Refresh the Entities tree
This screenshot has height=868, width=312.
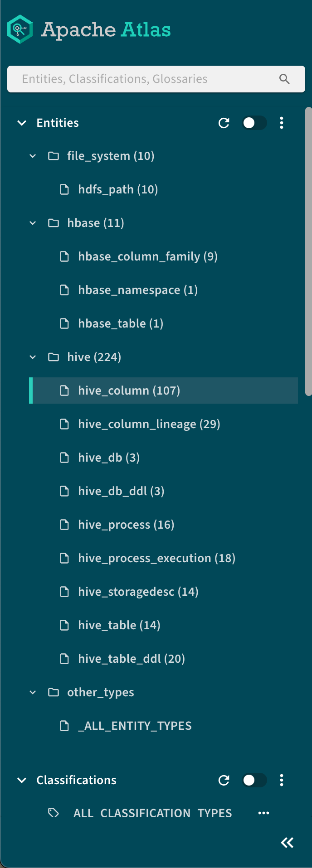click(x=224, y=123)
